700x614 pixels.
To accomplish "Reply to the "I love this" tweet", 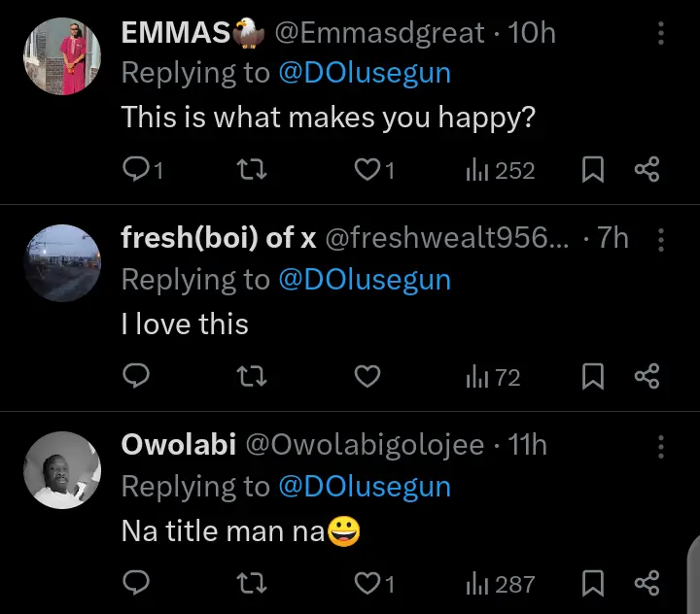I will pos(136,376).
